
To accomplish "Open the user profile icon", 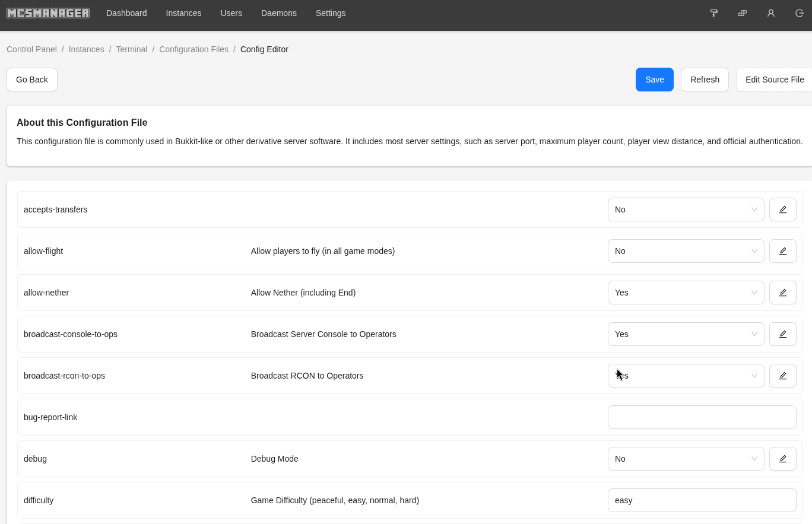I will [771, 13].
